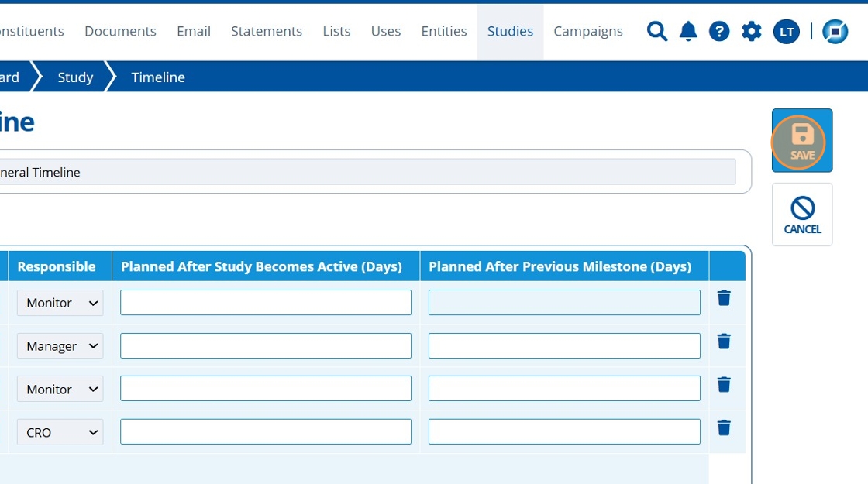Switch to the Documents tab

120,31
